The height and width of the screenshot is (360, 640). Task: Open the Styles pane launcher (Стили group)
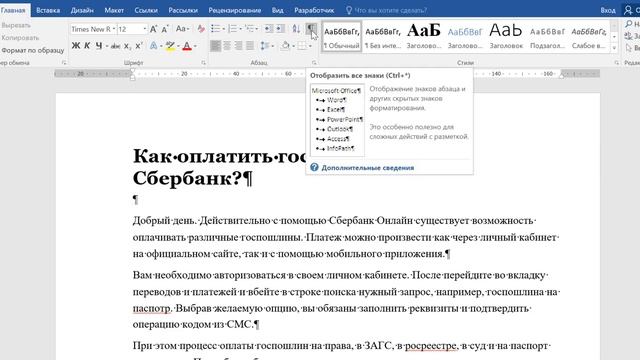pos(616,63)
